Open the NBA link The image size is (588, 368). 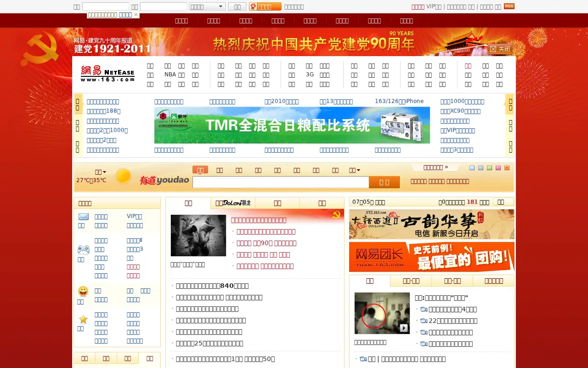pos(170,75)
